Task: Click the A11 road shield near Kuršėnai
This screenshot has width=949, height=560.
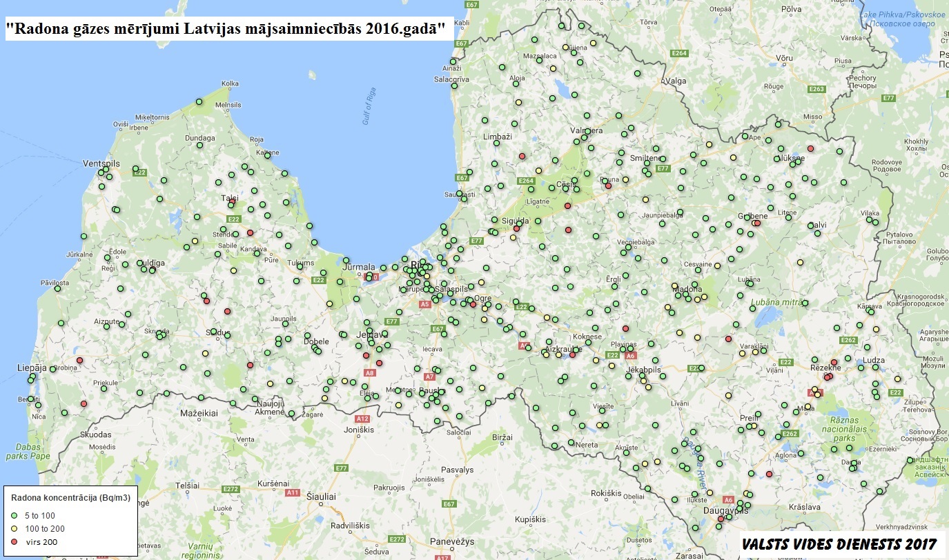Action: pyautogui.click(x=293, y=492)
